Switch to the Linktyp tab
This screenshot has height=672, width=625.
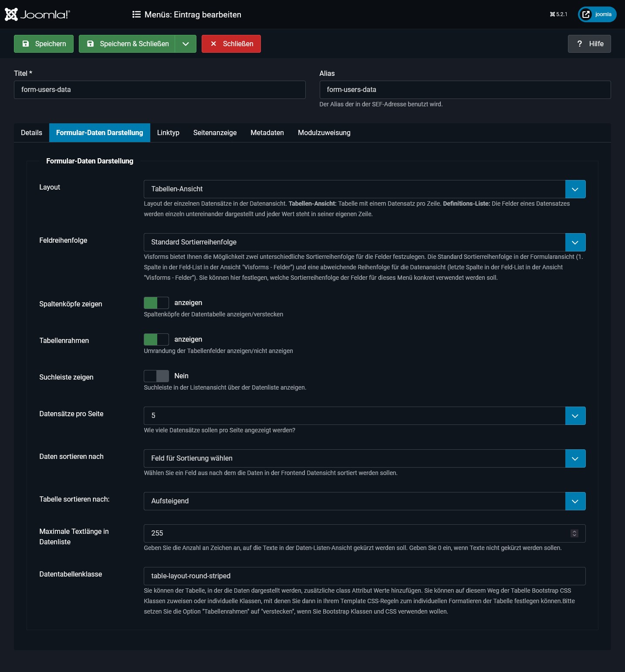pyautogui.click(x=168, y=132)
